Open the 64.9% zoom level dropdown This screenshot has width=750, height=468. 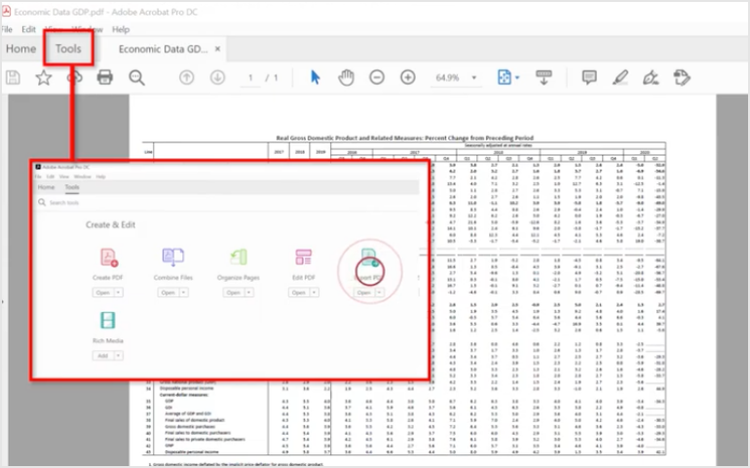click(x=475, y=78)
